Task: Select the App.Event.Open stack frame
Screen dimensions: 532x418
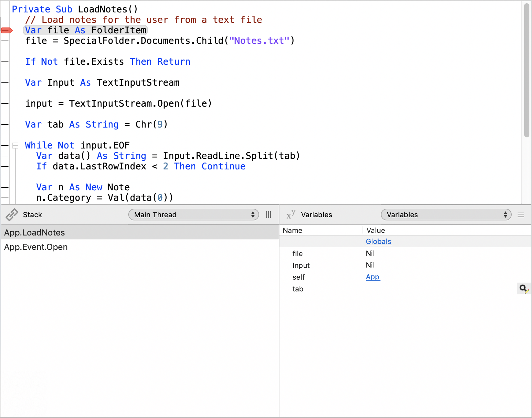Action: click(x=36, y=247)
